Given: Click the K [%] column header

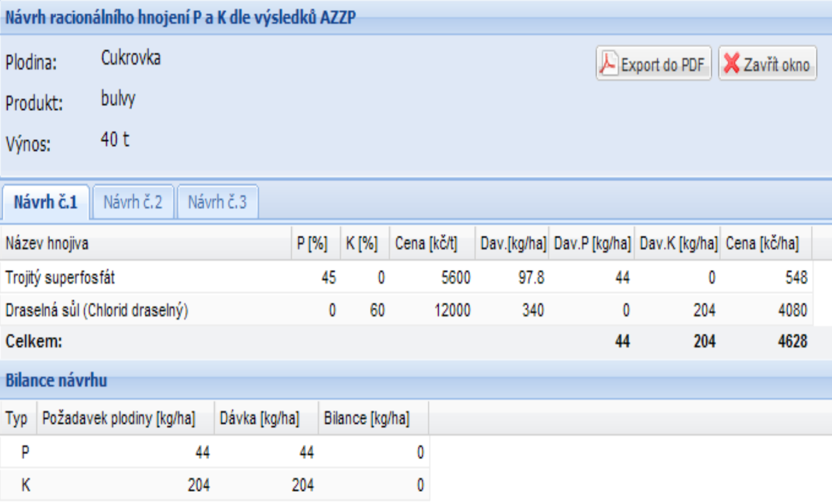Looking at the screenshot, I should [x=365, y=243].
